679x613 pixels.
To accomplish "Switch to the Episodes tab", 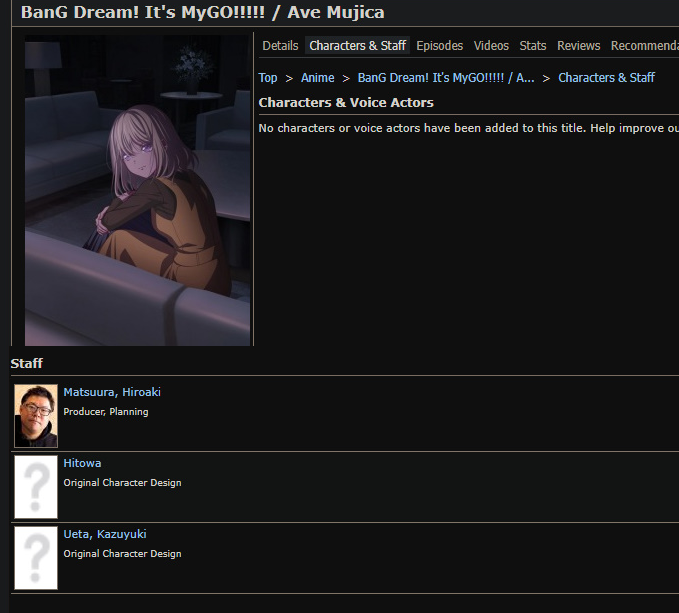I will click(439, 45).
